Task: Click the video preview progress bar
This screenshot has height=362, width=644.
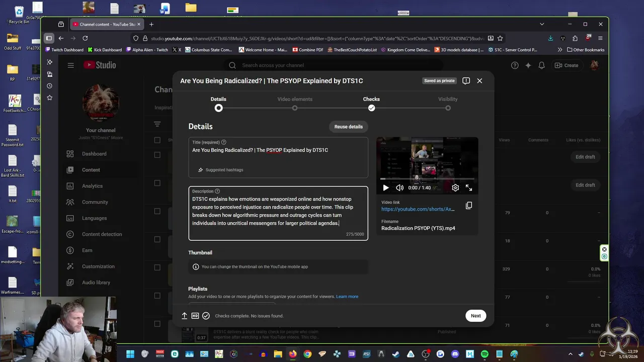Action: pyautogui.click(x=427, y=178)
